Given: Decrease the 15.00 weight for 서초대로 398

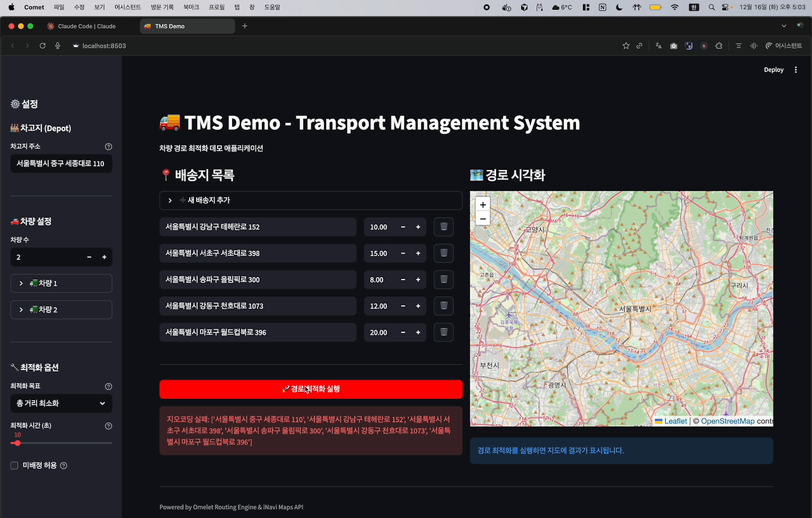Looking at the screenshot, I should click(403, 253).
